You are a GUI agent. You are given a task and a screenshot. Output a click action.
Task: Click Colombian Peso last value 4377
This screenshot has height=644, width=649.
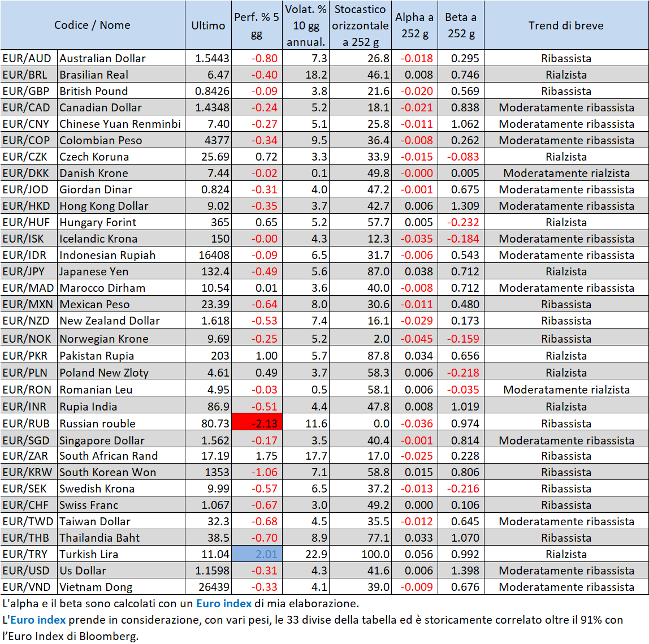pyautogui.click(x=209, y=140)
